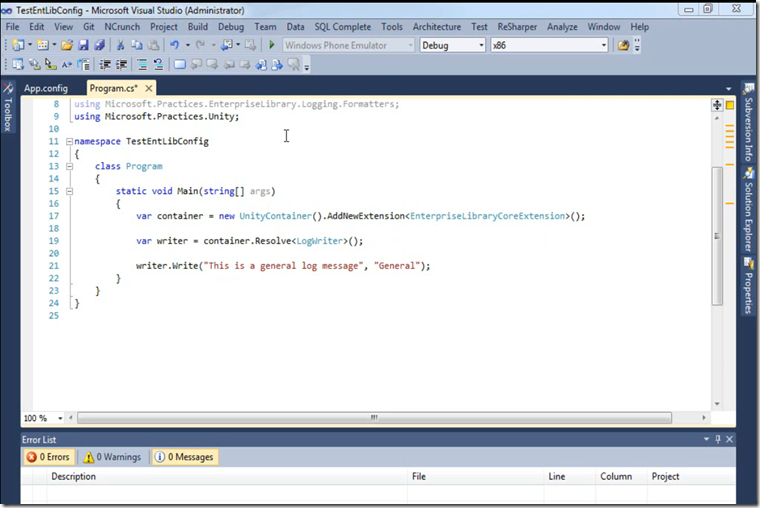Click the Display Word Completion icon
760x508 pixels.
point(67,64)
